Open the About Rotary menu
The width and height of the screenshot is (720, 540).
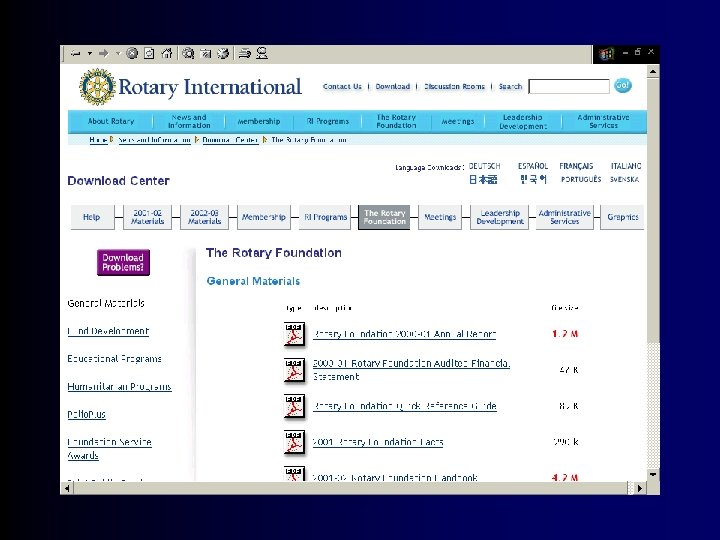tap(111, 121)
